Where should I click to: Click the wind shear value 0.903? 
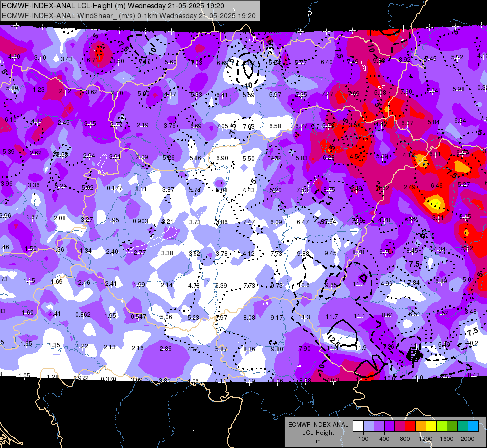coord(140,221)
